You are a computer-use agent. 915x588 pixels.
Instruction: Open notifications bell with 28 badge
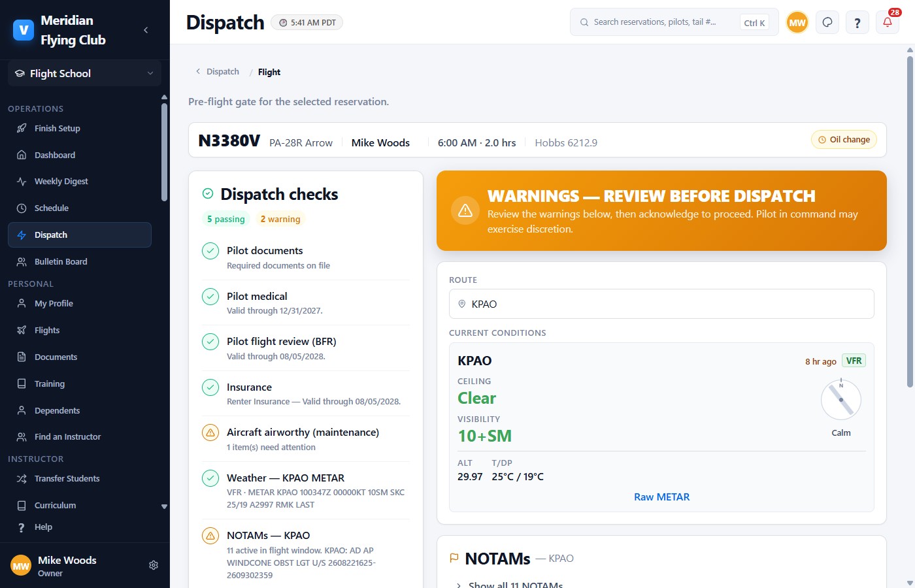coord(888,22)
